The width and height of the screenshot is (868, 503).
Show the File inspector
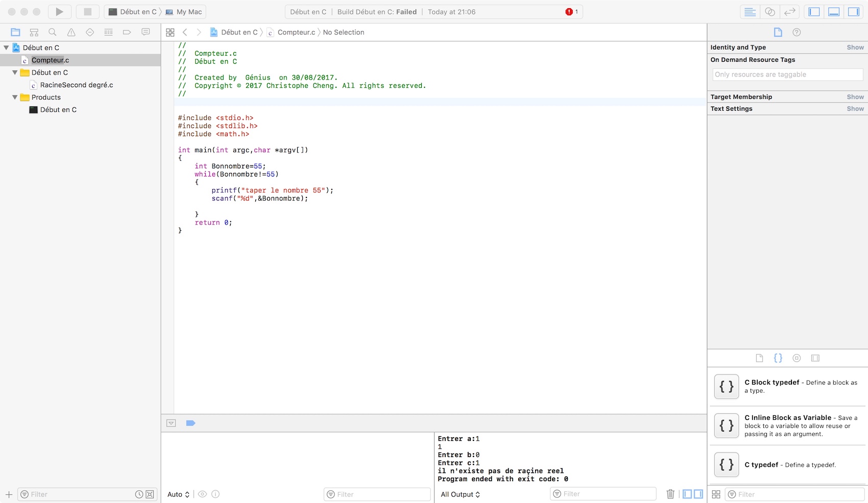(778, 32)
